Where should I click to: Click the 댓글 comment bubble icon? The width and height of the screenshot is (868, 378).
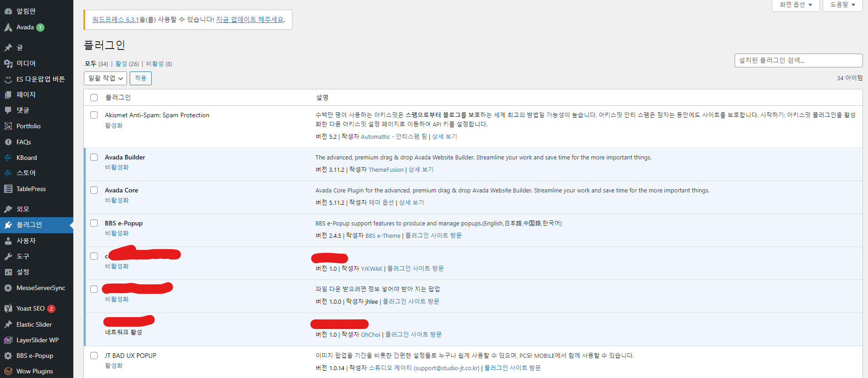[x=8, y=110]
